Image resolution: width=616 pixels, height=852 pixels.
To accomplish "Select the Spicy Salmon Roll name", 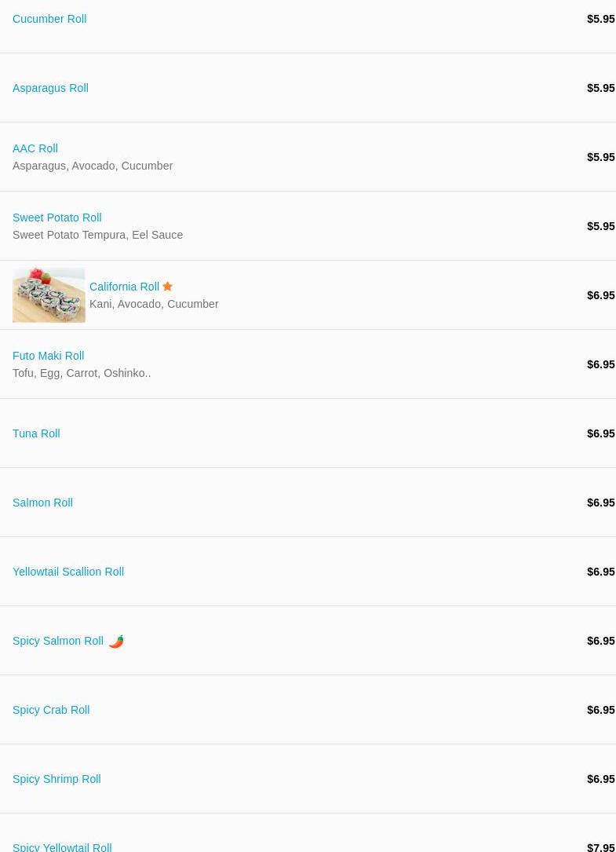I will (58, 641).
